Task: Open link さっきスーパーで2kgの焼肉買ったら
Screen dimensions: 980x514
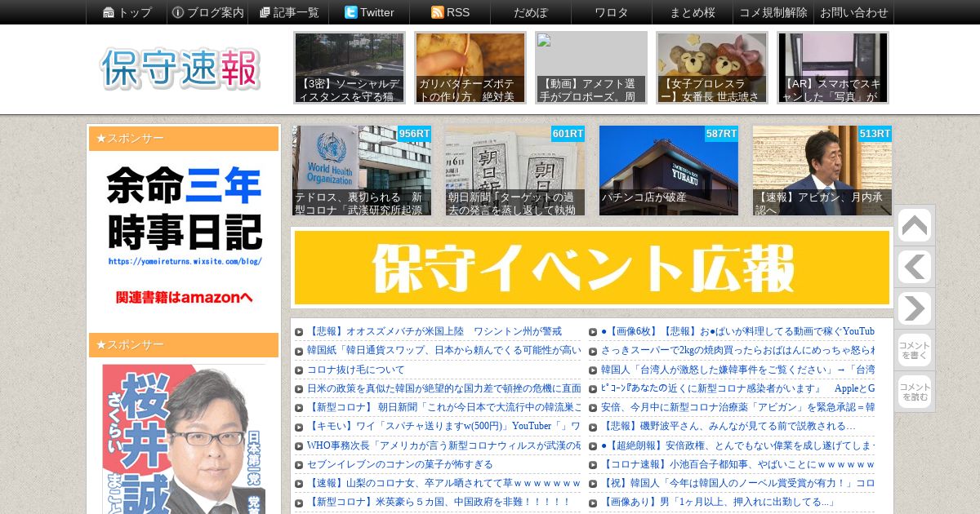Action: click(737, 350)
